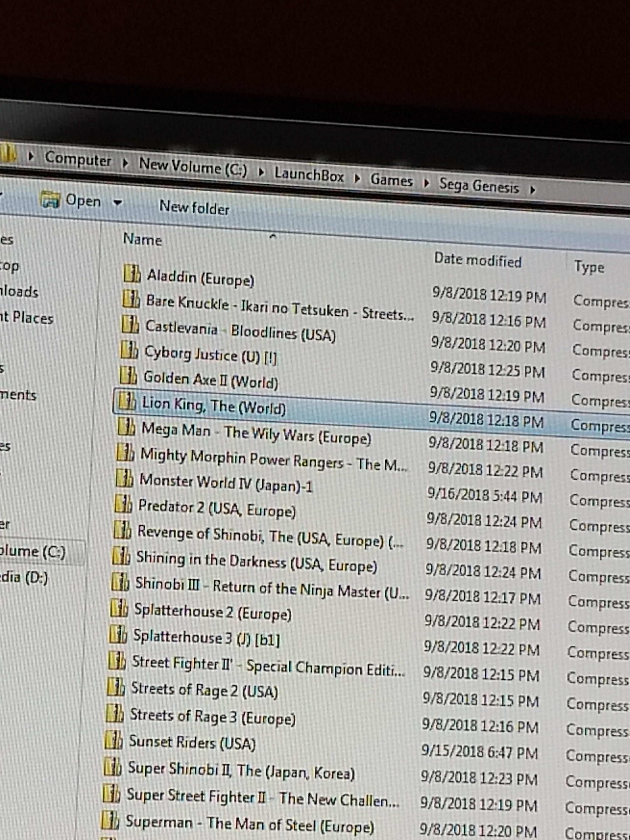Click the Splatterhouse 3 zip icon
The height and width of the screenshot is (840, 630).
tap(118, 635)
